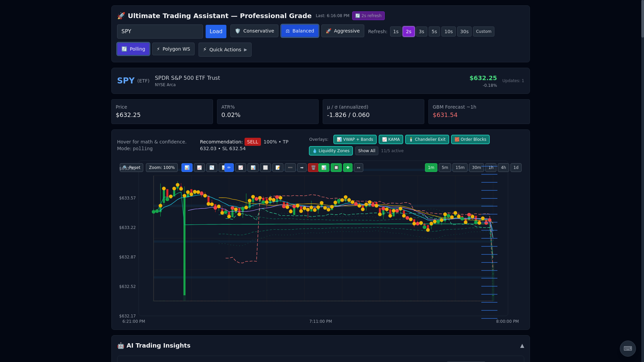Click the downward trend chart icon
644x362 pixels.
(x=212, y=168)
